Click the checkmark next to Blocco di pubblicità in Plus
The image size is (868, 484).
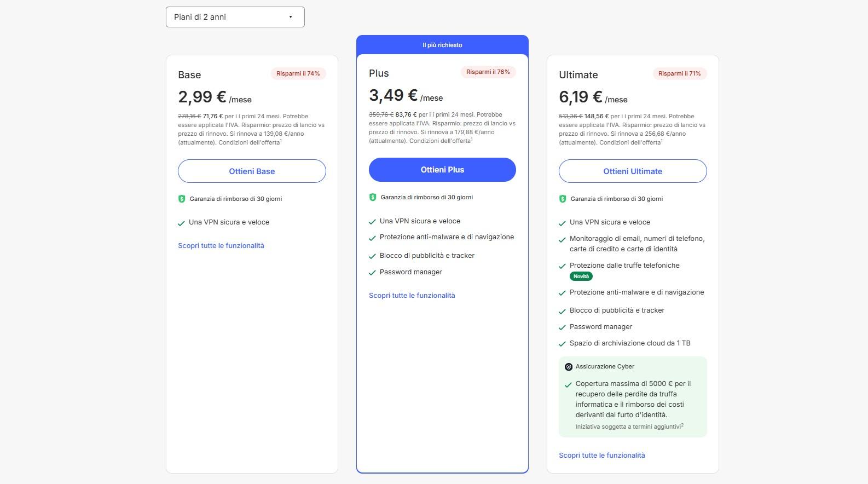373,256
